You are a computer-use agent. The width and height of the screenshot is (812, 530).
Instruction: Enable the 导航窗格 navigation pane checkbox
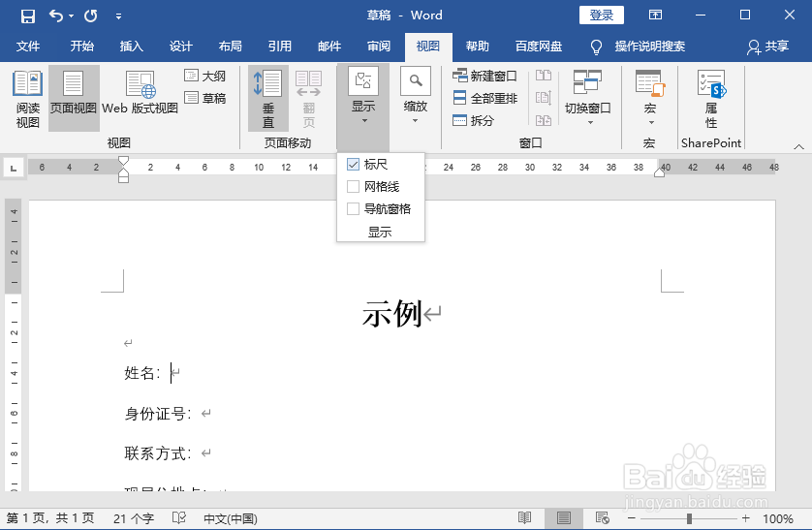pyautogui.click(x=353, y=208)
